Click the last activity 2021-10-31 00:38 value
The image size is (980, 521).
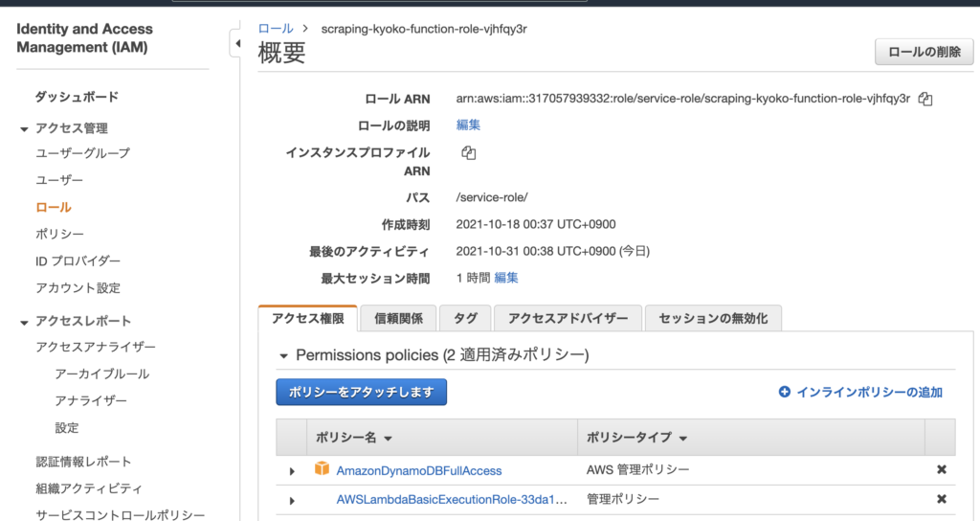point(552,251)
